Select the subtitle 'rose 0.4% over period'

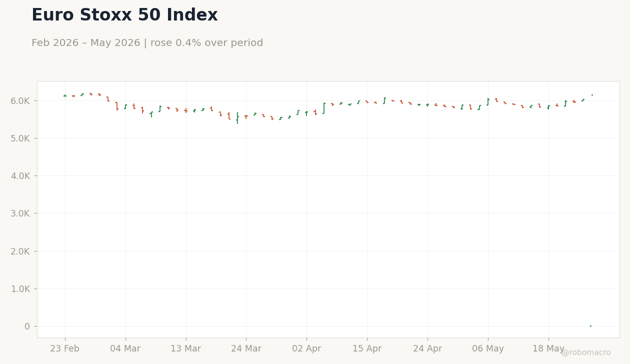click(206, 43)
